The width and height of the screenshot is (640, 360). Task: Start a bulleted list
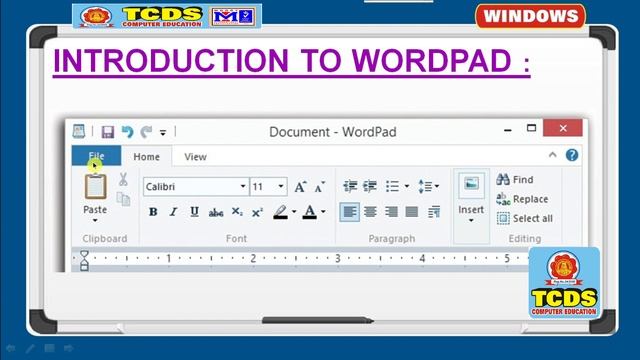tap(393, 187)
